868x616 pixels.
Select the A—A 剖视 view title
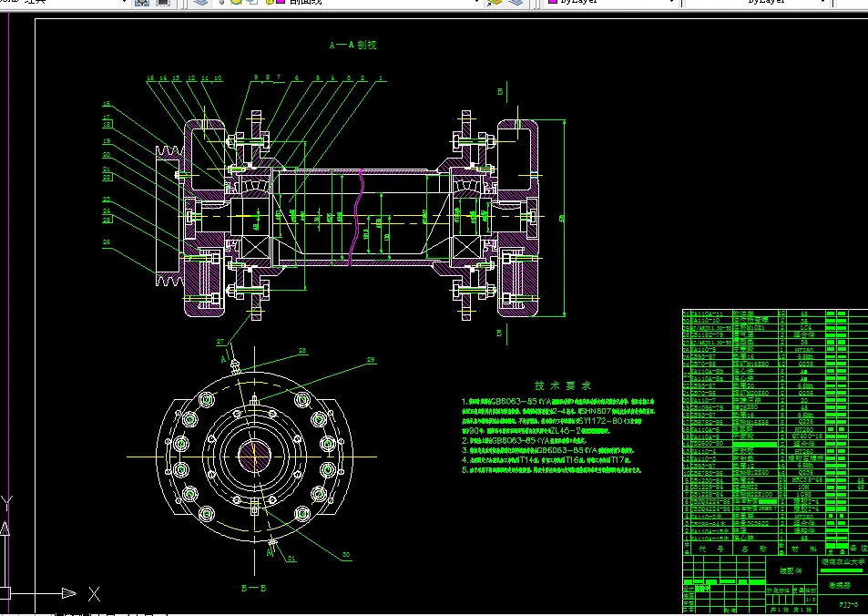click(352, 45)
